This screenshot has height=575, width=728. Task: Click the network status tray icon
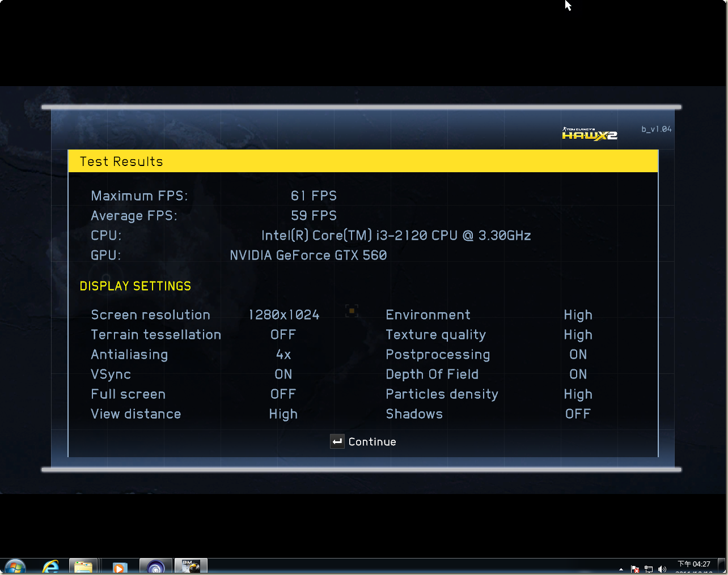click(649, 569)
